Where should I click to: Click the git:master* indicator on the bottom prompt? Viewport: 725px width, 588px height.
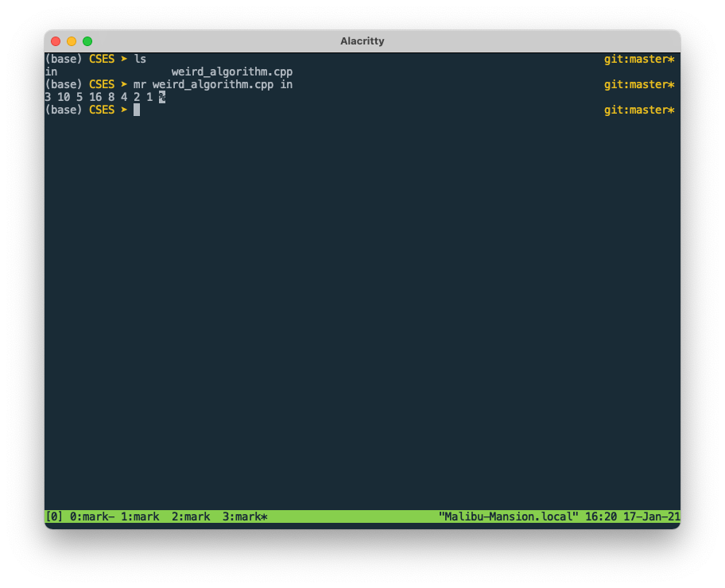pos(639,110)
